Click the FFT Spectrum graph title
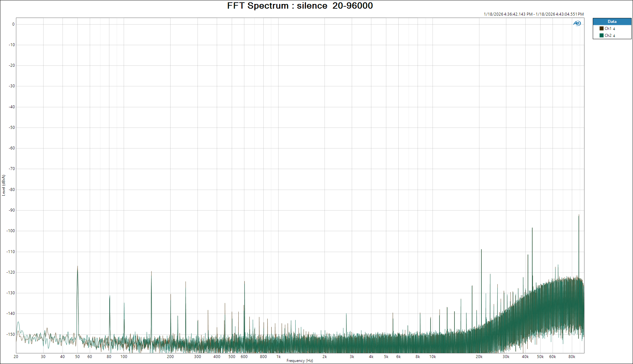Image resolution: width=633 pixels, height=364 pixels. click(300, 6)
